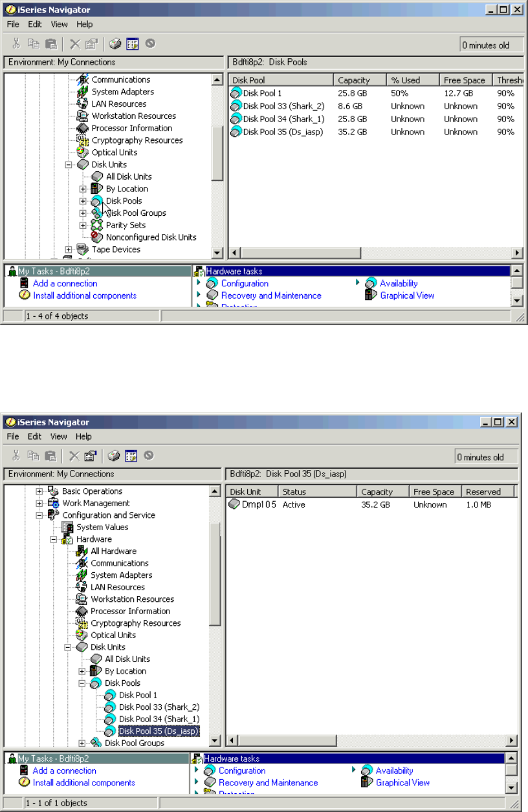Select All Hardware in bottom window tree
The image size is (528, 812).
113,551
